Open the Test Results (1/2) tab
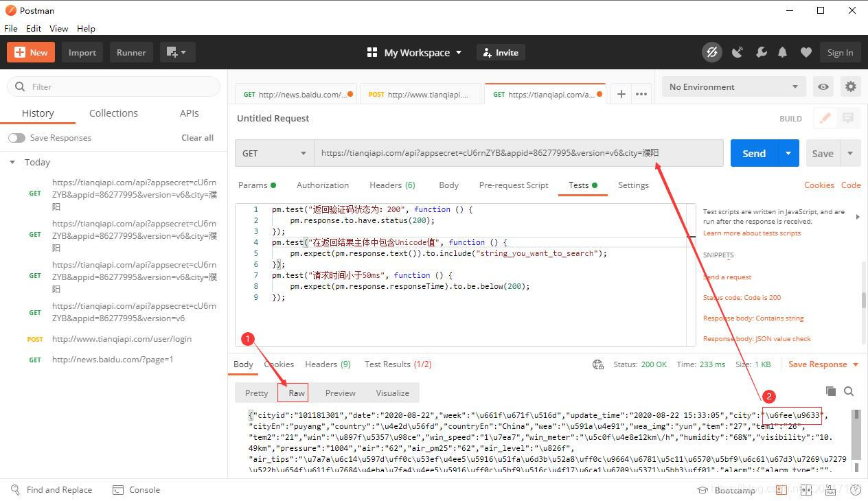Image resolution: width=868 pixels, height=501 pixels. pyautogui.click(x=398, y=364)
